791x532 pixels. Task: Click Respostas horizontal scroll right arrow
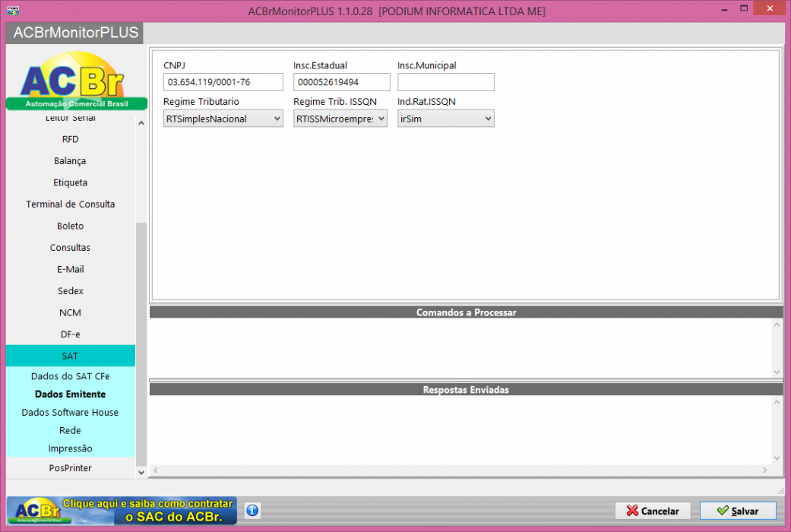click(x=765, y=470)
